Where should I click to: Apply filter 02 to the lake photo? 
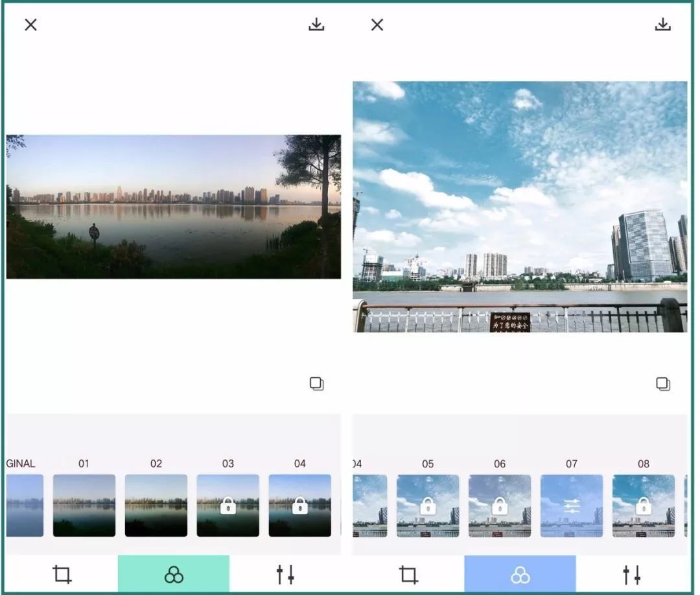pos(156,506)
